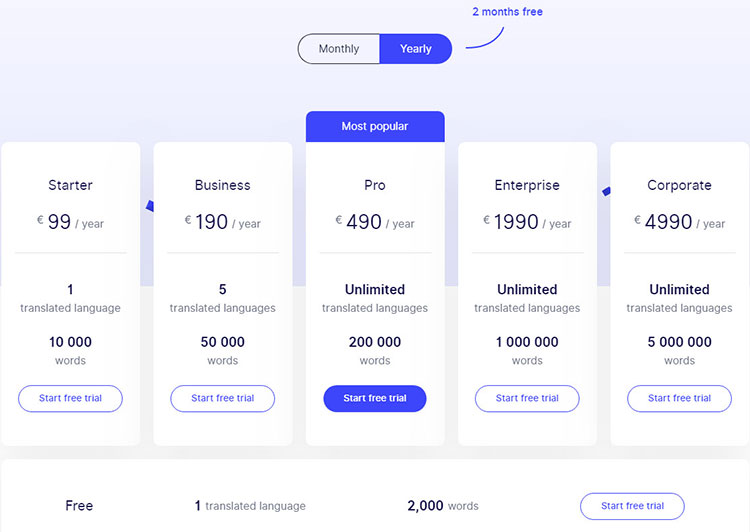750x532 pixels.
Task: Click the €4990 / year price
Action: pos(679,222)
